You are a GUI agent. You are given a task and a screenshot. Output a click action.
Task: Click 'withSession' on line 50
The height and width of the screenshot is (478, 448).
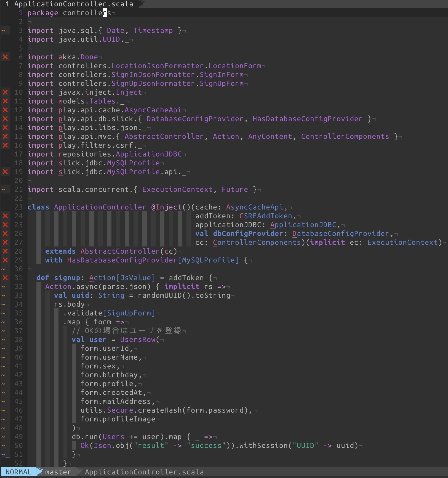click(263, 446)
